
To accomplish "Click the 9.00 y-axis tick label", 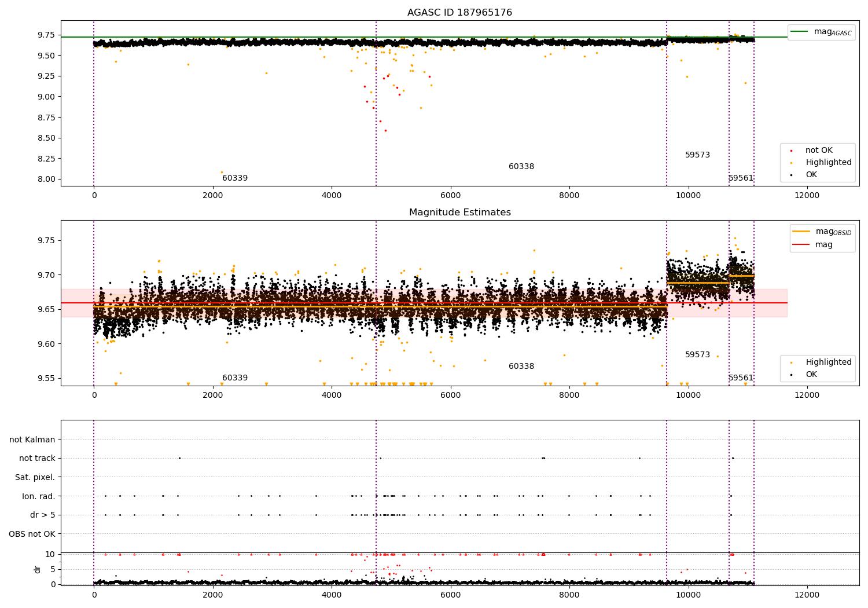I will 46,97.
